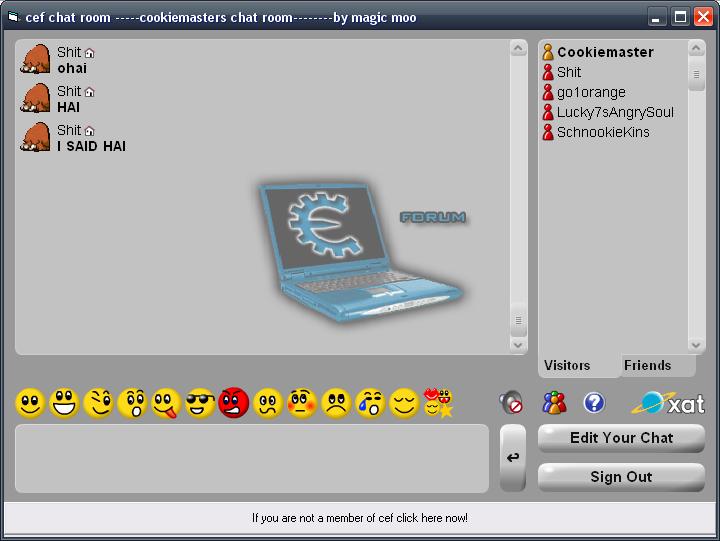Image resolution: width=720 pixels, height=541 pixels.
Task: Click the title bar window icon
Action: click(14, 18)
